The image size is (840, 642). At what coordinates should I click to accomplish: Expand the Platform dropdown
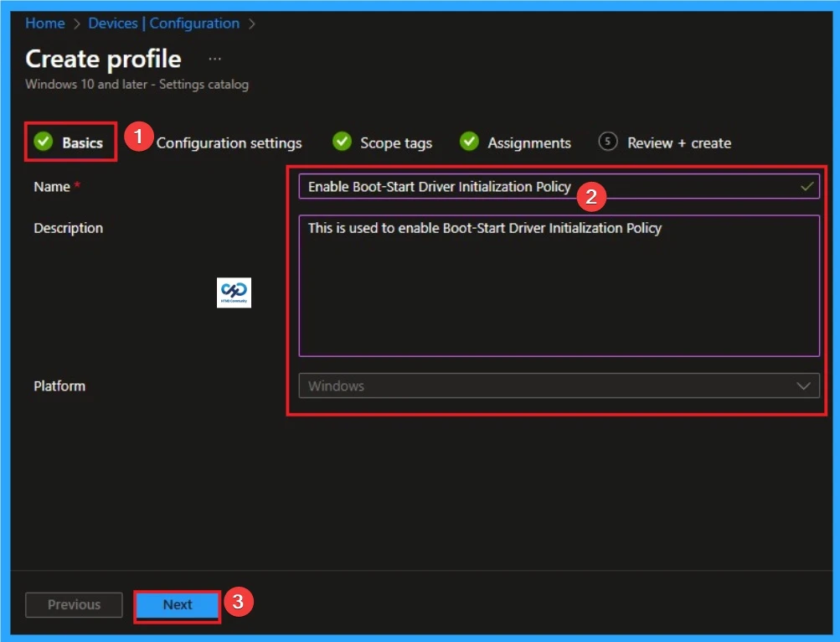point(802,386)
